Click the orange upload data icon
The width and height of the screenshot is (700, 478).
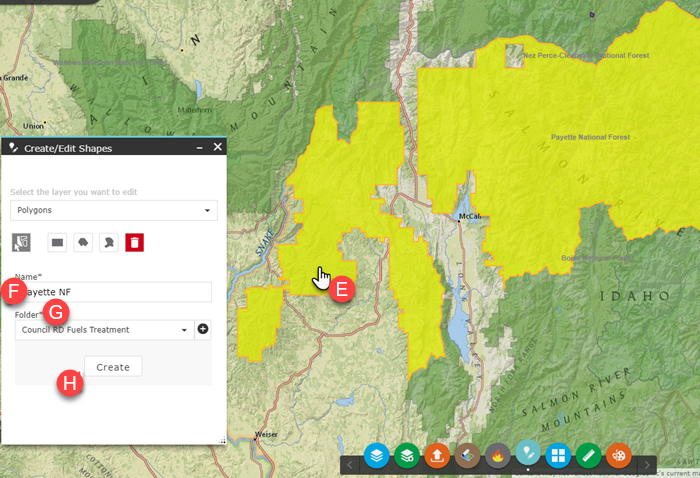click(437, 456)
